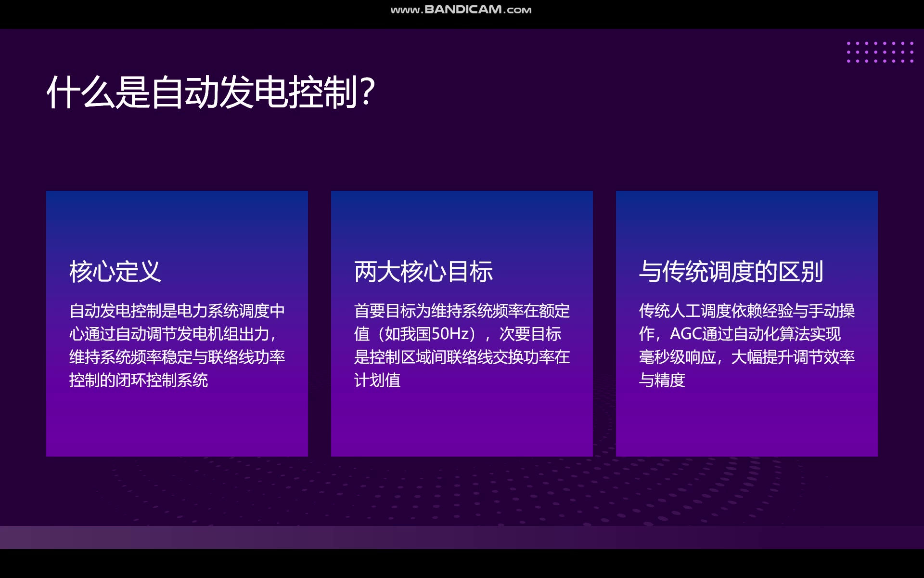Screen dimensions: 924x578
Task: Select the 核心定义 body paragraph text
Action: (x=177, y=345)
